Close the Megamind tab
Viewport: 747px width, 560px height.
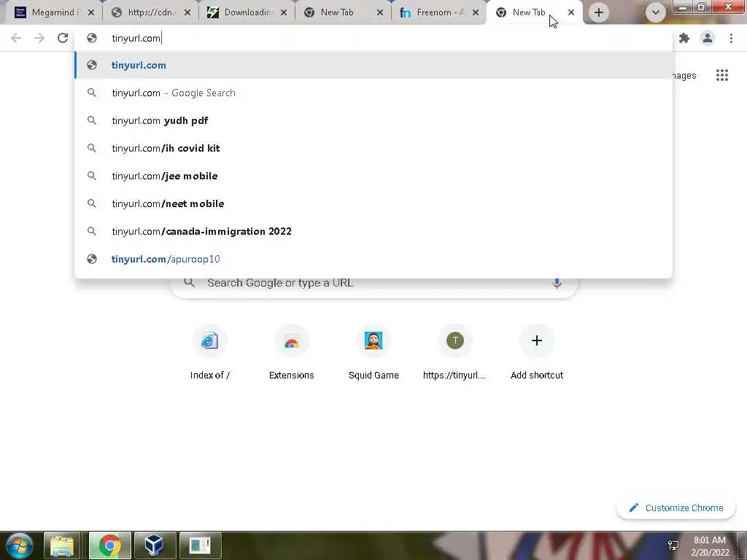tap(91, 12)
